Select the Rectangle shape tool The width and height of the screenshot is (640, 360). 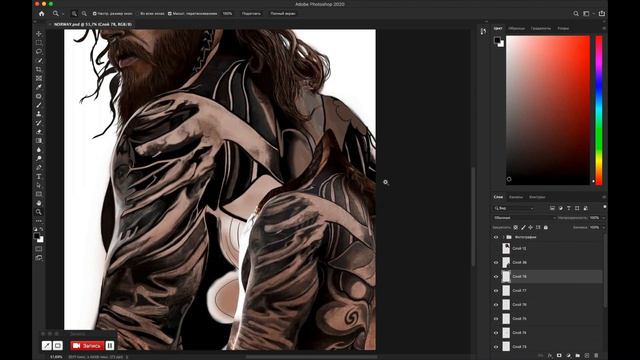39,194
